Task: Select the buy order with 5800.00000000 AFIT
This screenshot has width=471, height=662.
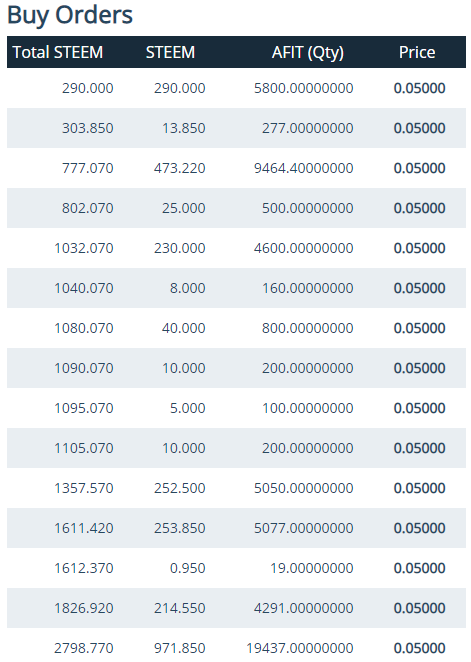Action: [x=236, y=88]
